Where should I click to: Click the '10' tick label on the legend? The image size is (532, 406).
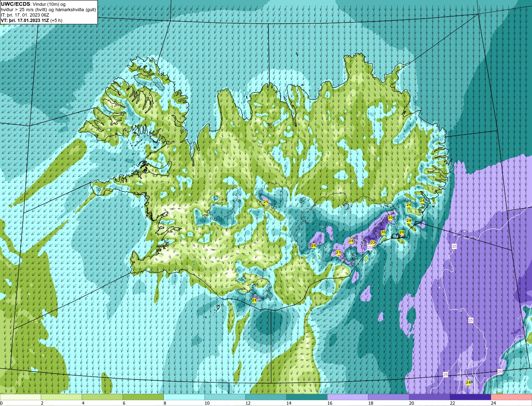tap(207, 403)
